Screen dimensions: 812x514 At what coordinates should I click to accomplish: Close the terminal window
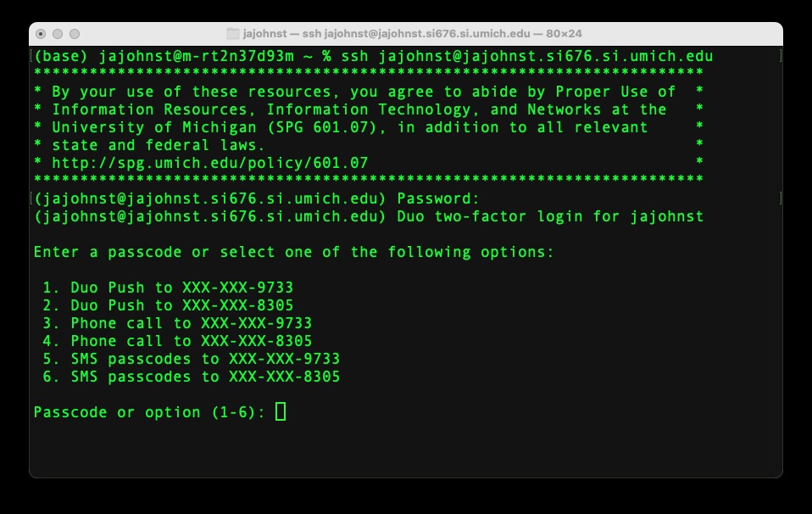click(41, 34)
